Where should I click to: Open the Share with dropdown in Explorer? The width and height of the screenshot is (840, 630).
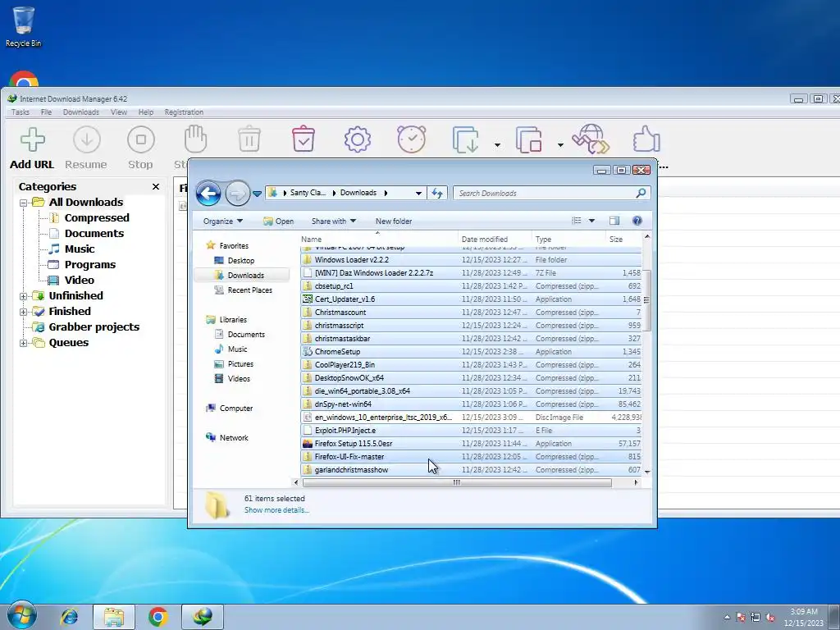point(334,221)
